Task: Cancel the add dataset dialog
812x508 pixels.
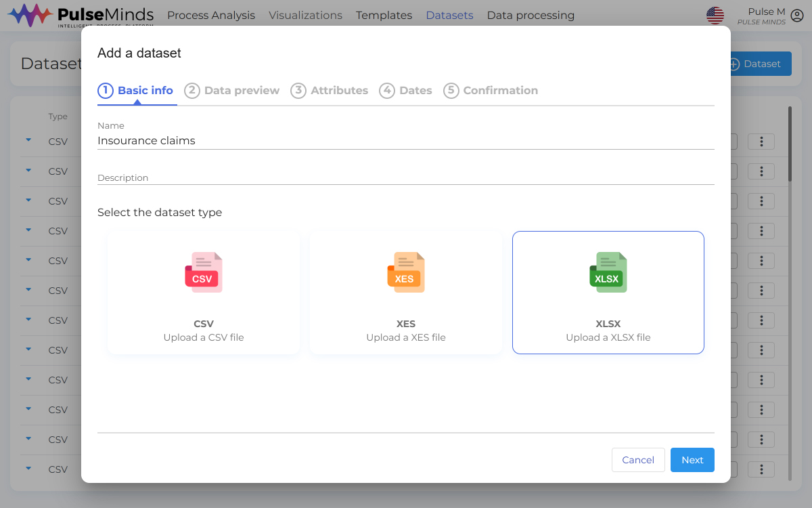Action: pos(638,460)
